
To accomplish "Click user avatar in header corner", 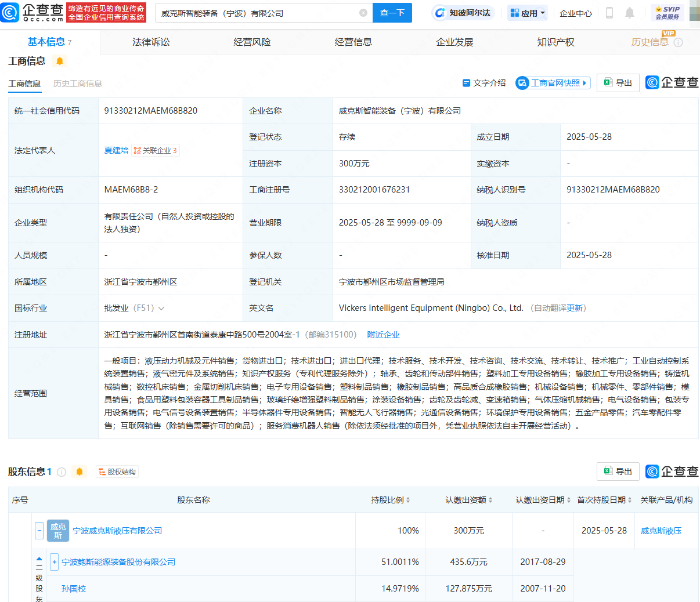I will coord(695,13).
